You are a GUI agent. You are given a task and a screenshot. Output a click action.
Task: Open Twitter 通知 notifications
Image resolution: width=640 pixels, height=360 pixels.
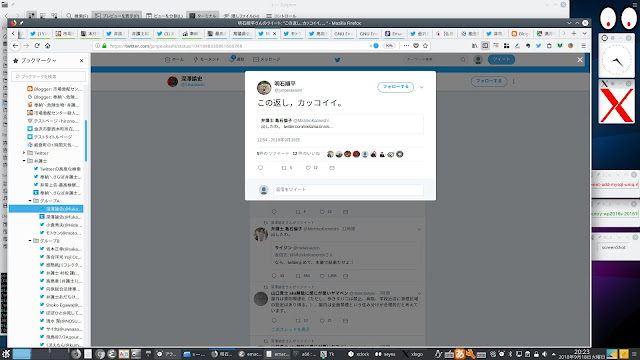236,60
